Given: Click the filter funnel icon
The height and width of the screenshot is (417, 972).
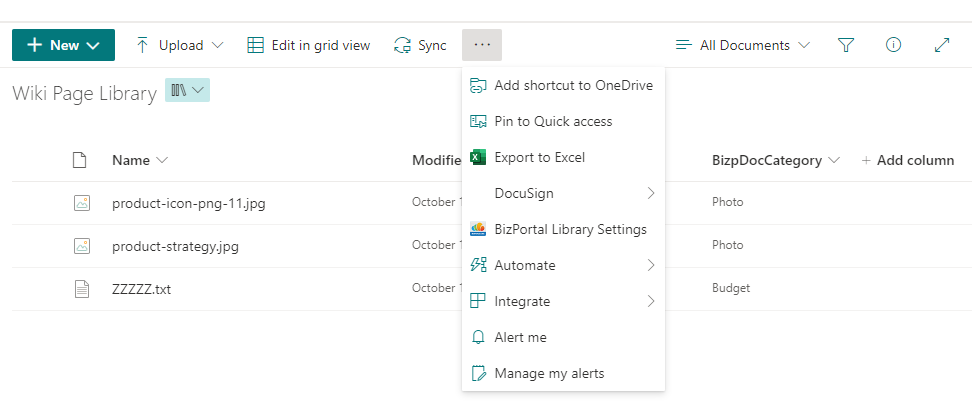Looking at the screenshot, I should (846, 45).
